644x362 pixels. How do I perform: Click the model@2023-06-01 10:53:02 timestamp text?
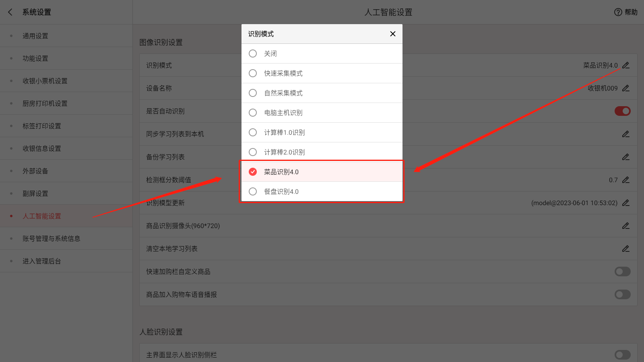(574, 203)
